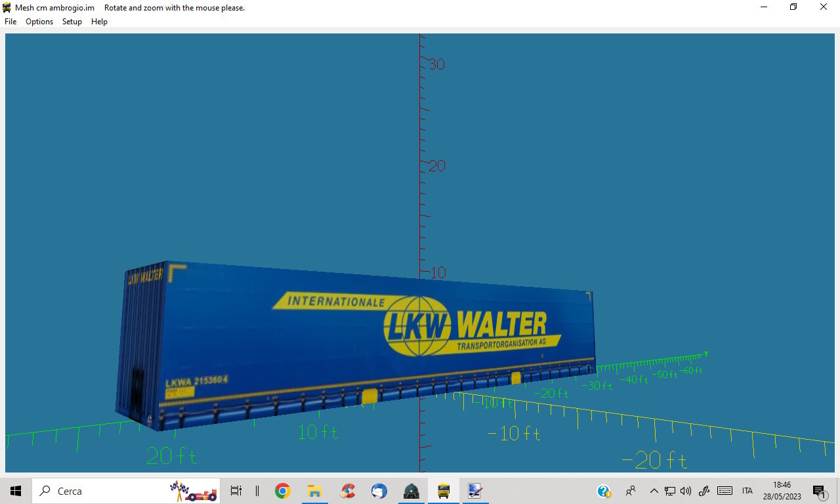Open File Explorer from taskbar
This screenshot has height=504, width=840.
pyautogui.click(x=314, y=491)
